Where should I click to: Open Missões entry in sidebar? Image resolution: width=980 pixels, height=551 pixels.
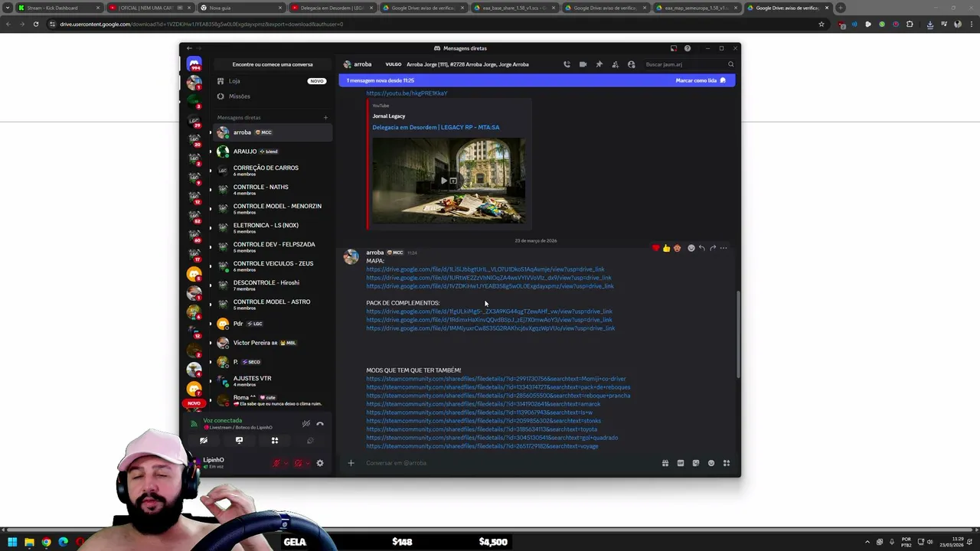[x=273, y=96]
